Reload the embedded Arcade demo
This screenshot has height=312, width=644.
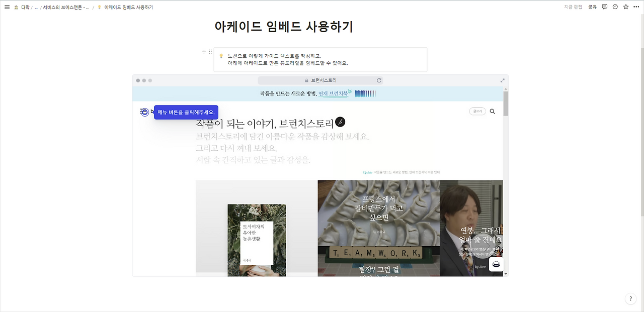click(x=379, y=80)
